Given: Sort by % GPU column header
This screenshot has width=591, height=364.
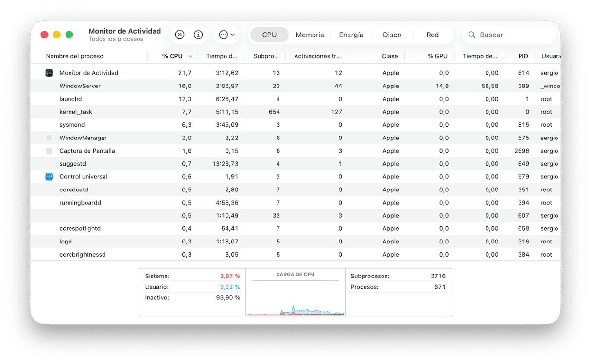Looking at the screenshot, I should coord(437,56).
